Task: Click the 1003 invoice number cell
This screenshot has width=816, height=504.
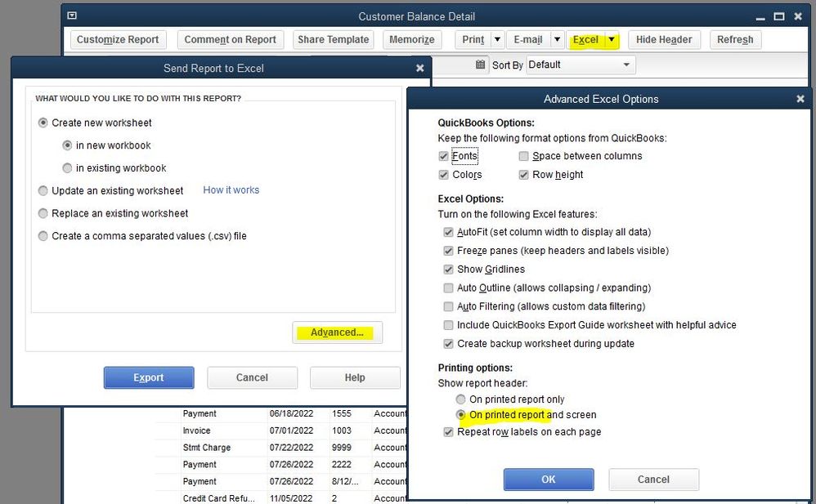Action: click(x=342, y=430)
